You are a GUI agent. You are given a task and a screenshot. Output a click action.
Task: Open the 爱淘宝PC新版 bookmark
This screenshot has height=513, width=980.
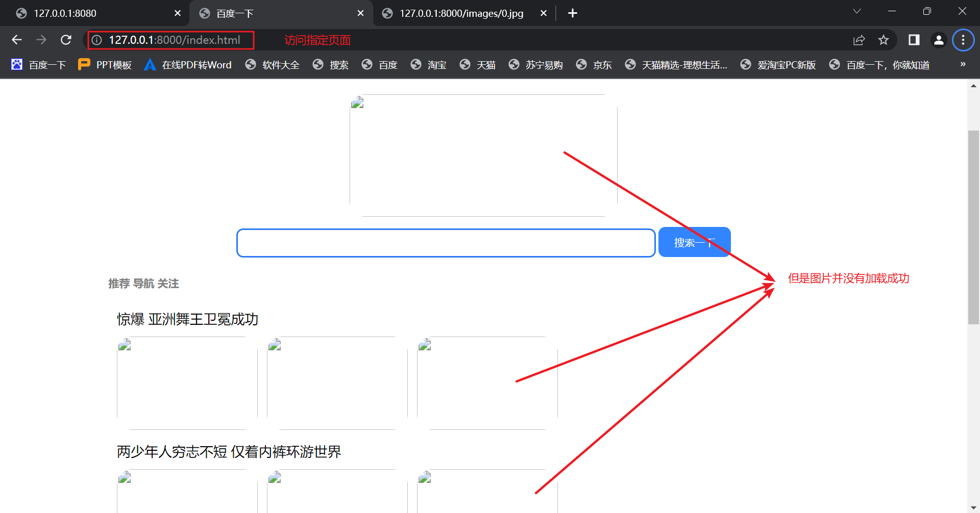[778, 65]
